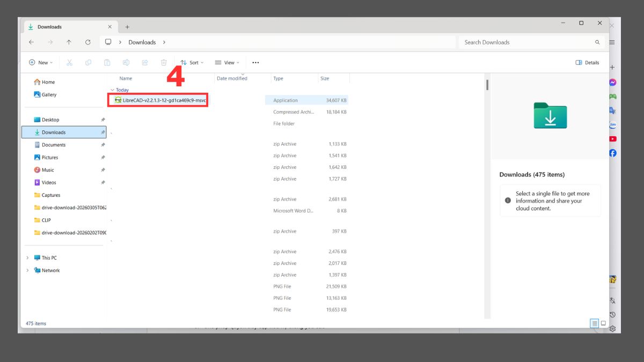The width and height of the screenshot is (644, 362).
Task: Switch to large thumbnails view icon
Action: click(603, 323)
